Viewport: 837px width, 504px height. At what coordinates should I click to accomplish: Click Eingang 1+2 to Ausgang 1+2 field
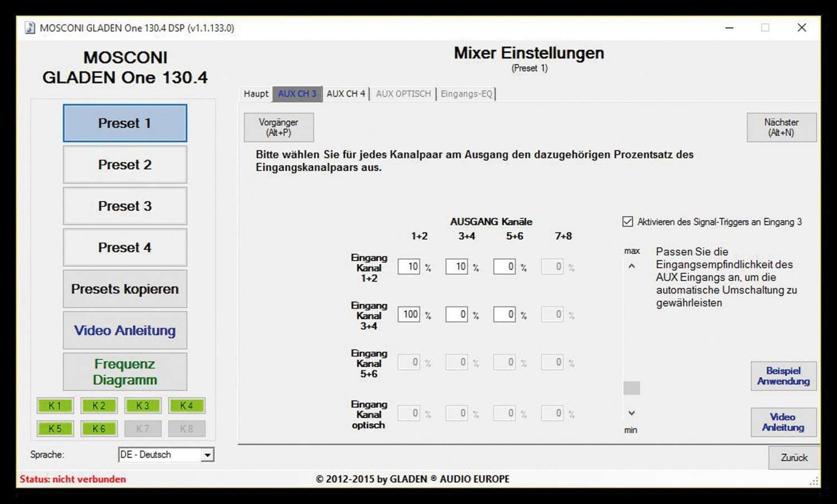click(x=409, y=266)
